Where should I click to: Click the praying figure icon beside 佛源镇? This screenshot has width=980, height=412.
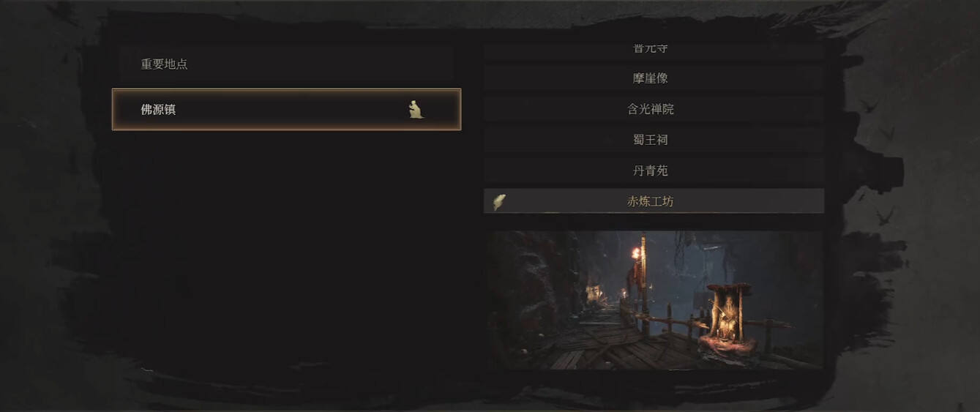[x=416, y=109]
